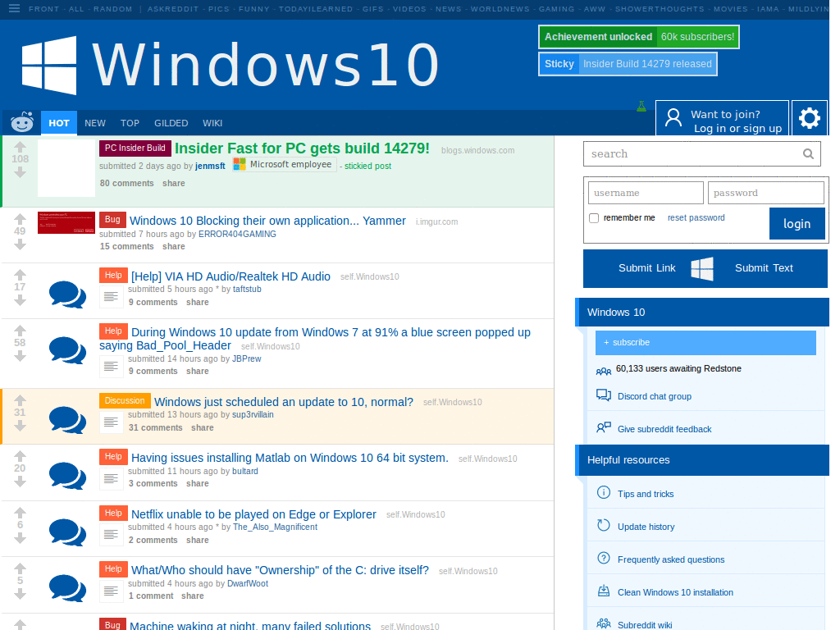Click the Yammer post red thumbnail
Screen dimensions: 840x630
tap(66, 222)
